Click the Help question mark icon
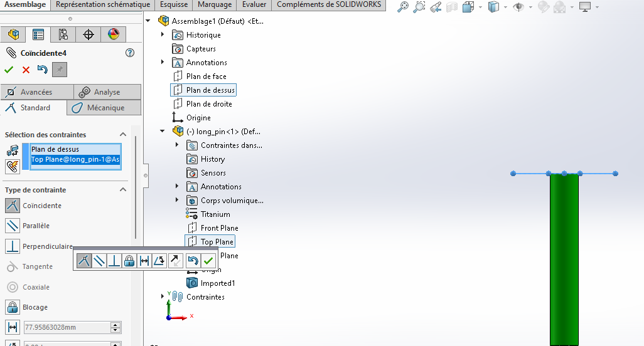Screen dimensions: 644x346 [130, 53]
